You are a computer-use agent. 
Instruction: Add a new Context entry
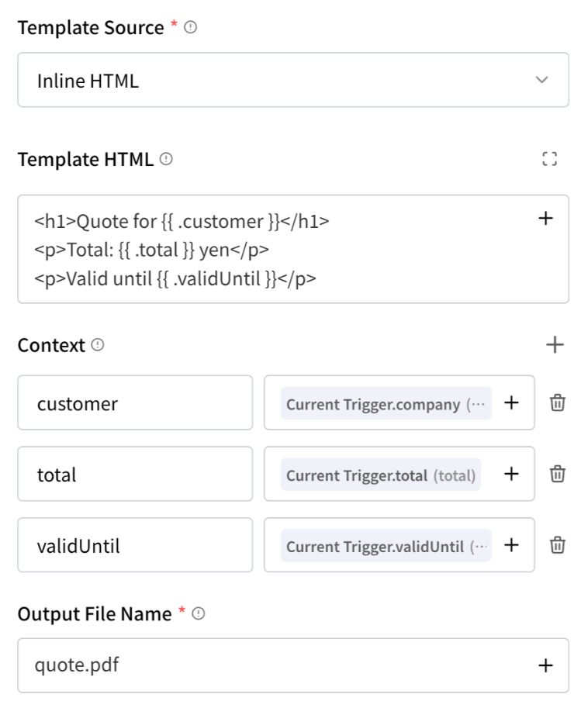pos(555,345)
